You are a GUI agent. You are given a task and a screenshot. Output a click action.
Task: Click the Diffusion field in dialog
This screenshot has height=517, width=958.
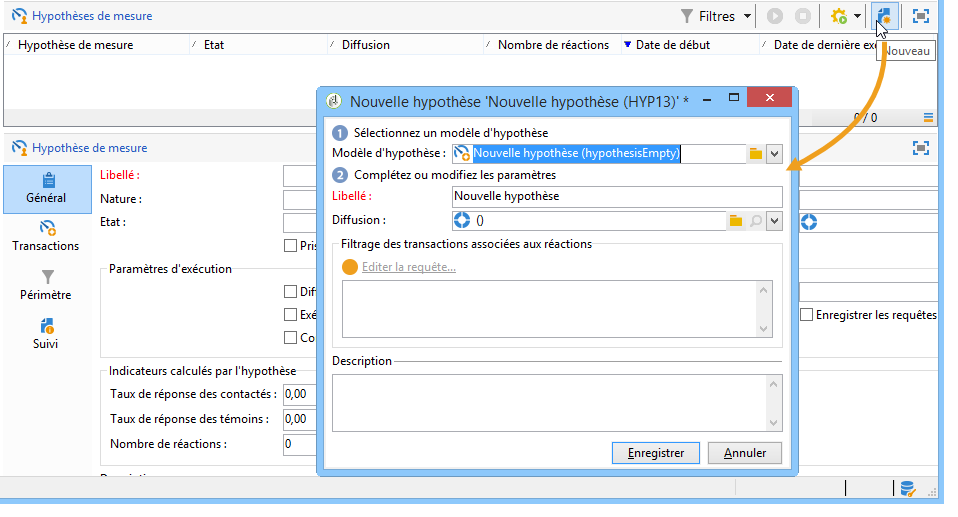pyautogui.click(x=590, y=221)
